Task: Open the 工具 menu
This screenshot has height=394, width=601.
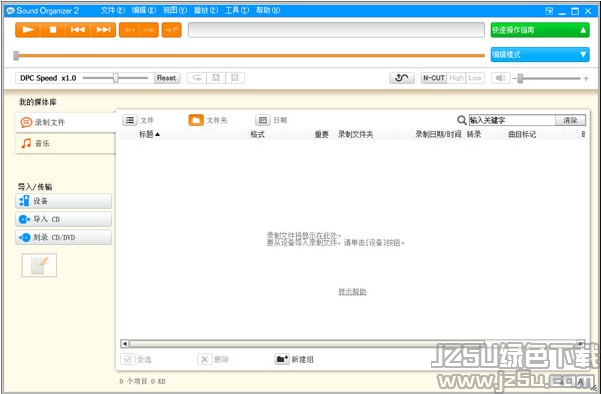Action: tap(237, 11)
